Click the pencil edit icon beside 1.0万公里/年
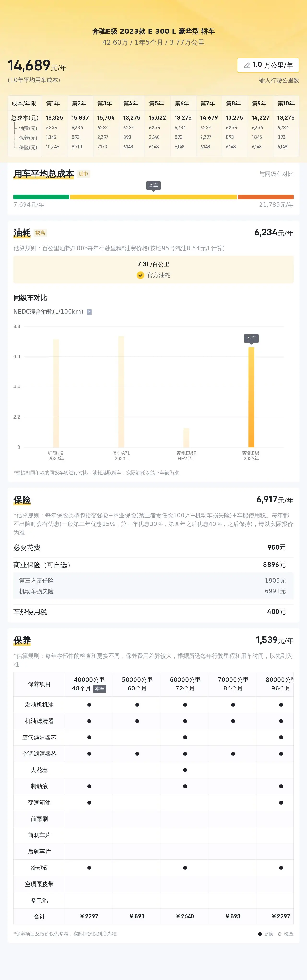Viewport: 307px width, 980px height. [x=247, y=65]
